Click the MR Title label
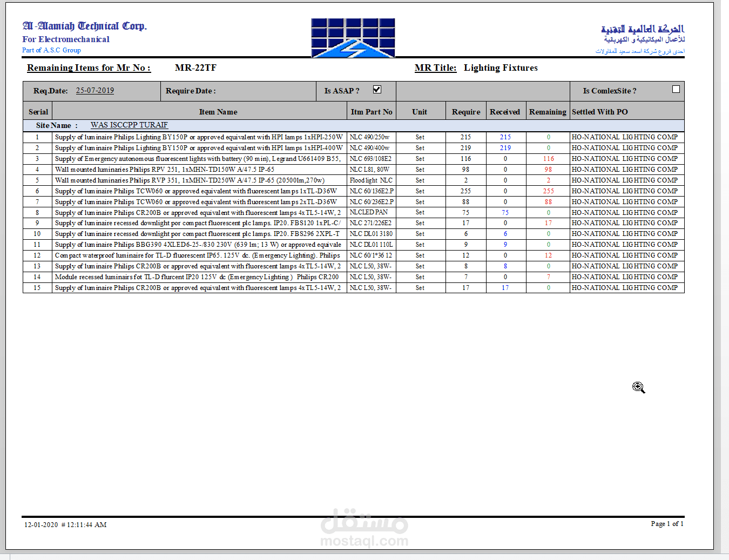Viewport: 729px width, 560px height. (435, 68)
